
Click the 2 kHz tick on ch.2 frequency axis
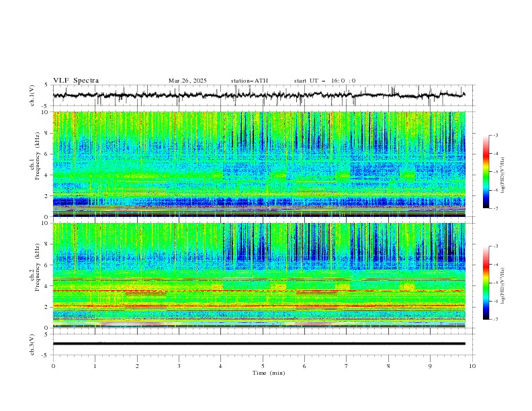pos(48,307)
